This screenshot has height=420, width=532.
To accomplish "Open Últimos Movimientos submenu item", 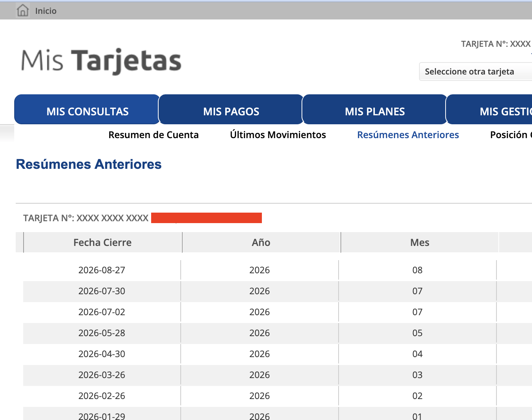I will tap(278, 135).
